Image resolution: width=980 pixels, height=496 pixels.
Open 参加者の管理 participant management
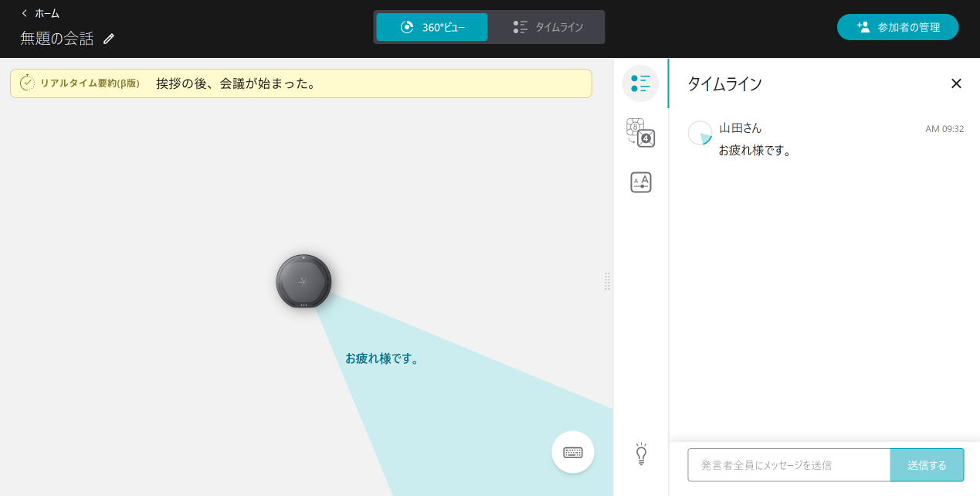coord(897,25)
